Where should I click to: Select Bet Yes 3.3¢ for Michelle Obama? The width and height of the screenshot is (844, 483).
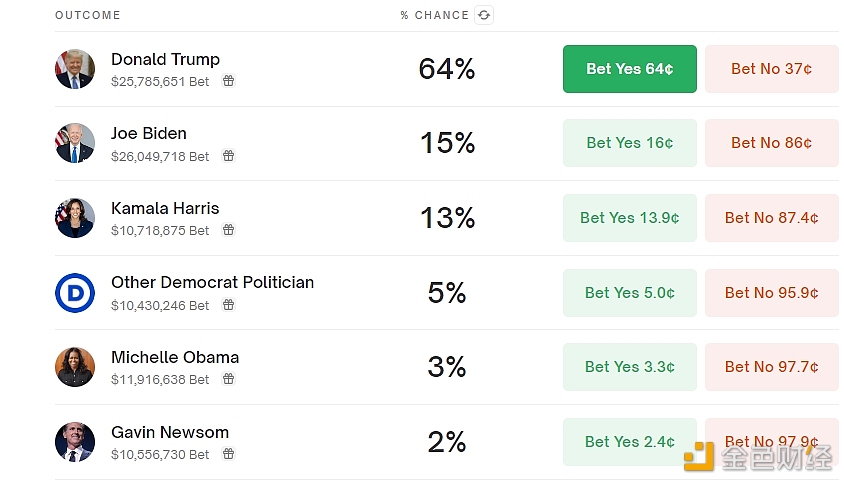(x=630, y=367)
